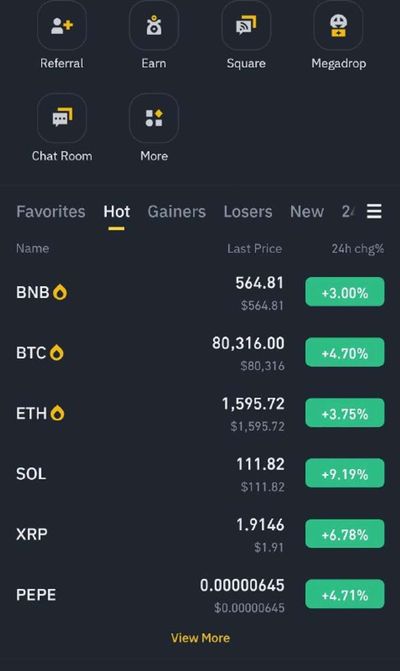Toggle SOL +9.19% change badge

pos(345,473)
